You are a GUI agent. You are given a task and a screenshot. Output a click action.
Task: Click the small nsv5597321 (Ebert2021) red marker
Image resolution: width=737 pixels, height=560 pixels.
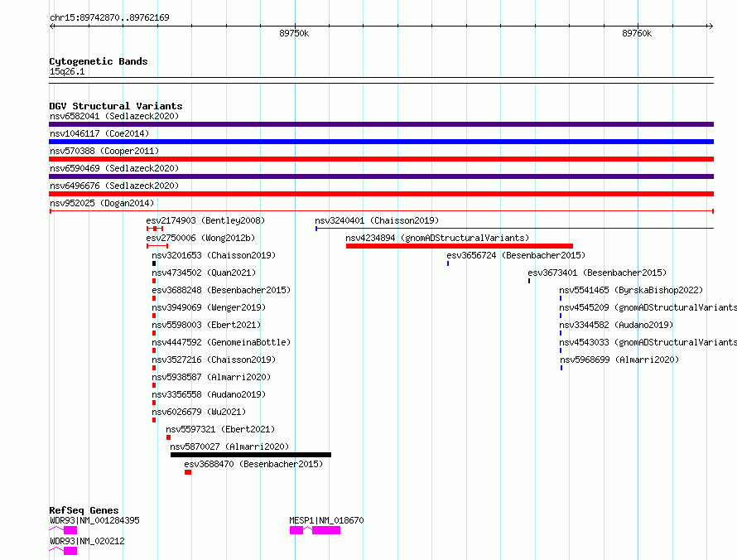pyautogui.click(x=168, y=437)
